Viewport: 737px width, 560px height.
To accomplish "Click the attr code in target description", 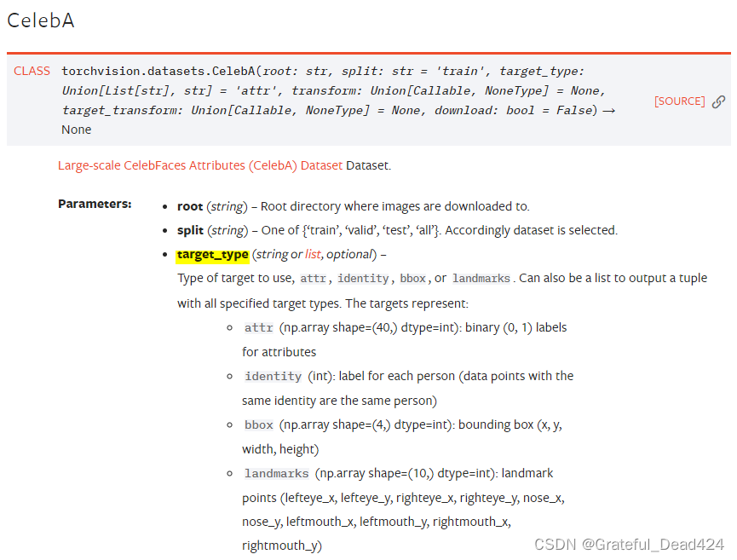I will tap(314, 279).
